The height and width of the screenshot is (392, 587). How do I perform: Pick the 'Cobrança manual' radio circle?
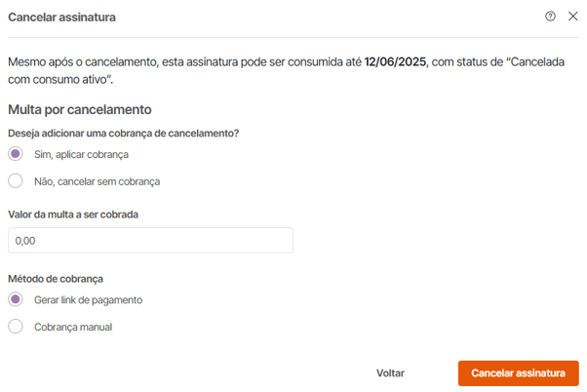pos(16,326)
